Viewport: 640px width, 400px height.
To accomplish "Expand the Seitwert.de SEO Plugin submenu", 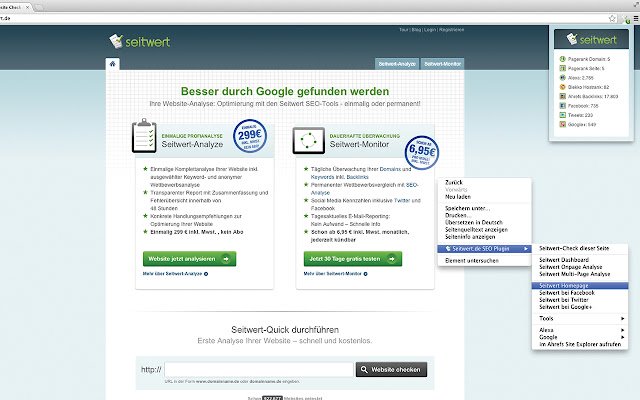I will [484, 249].
